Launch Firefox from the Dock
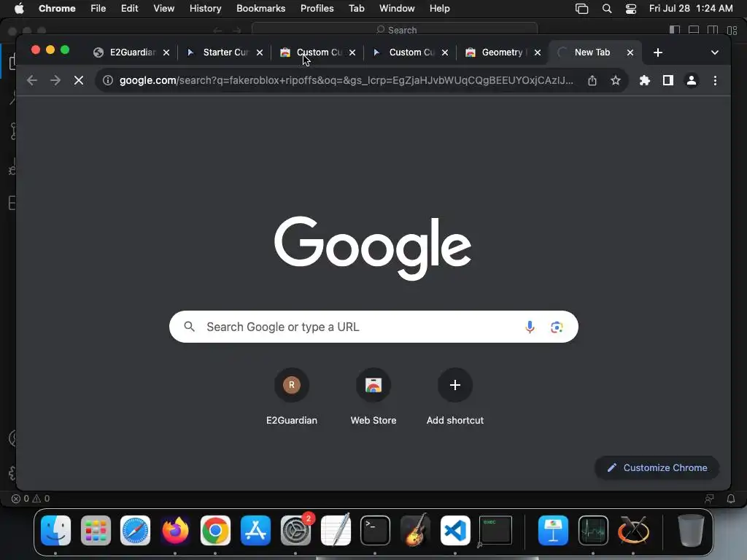The height and width of the screenshot is (560, 747). [x=175, y=530]
